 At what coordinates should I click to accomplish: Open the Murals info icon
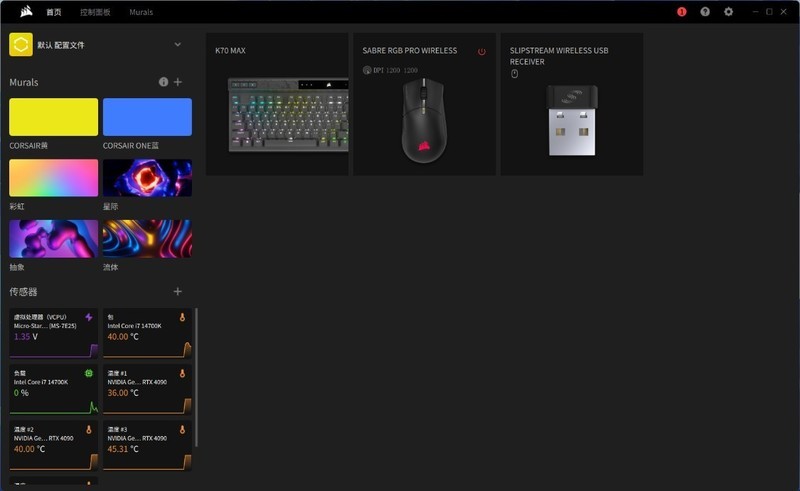pos(163,82)
